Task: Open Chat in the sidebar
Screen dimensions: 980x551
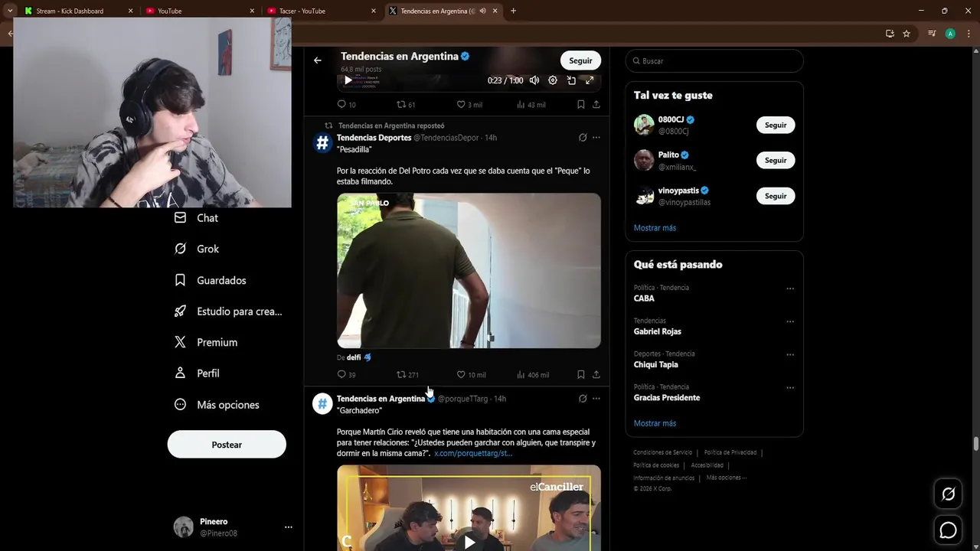Action: coord(196,218)
